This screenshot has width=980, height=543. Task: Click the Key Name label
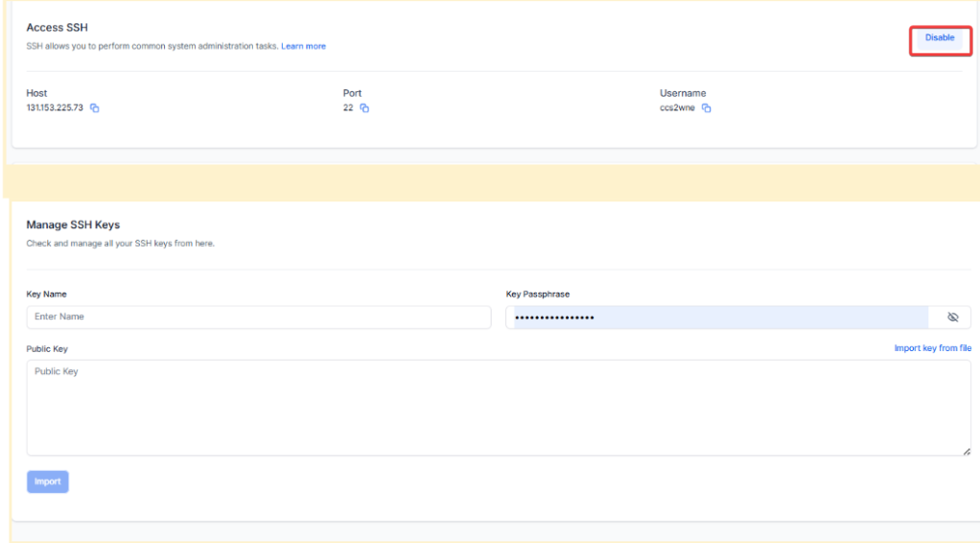46,295
